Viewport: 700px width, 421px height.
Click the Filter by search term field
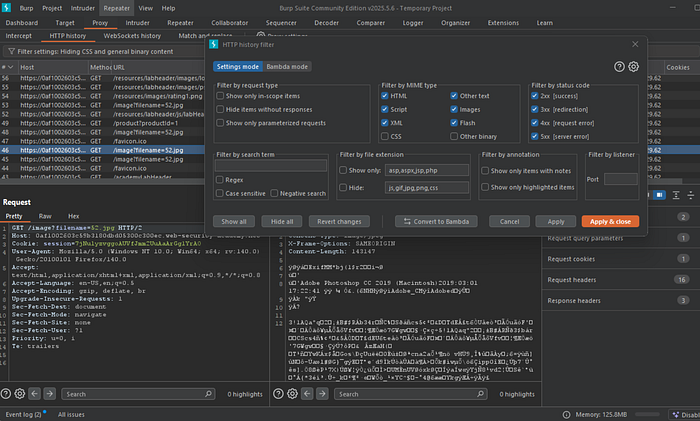(x=270, y=165)
